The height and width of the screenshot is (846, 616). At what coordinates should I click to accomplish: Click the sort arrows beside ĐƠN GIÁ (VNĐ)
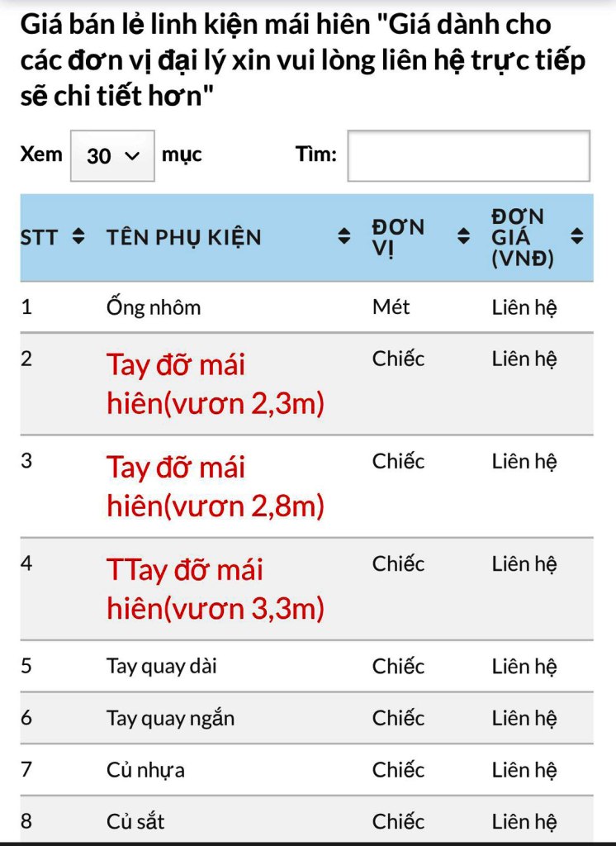(577, 236)
